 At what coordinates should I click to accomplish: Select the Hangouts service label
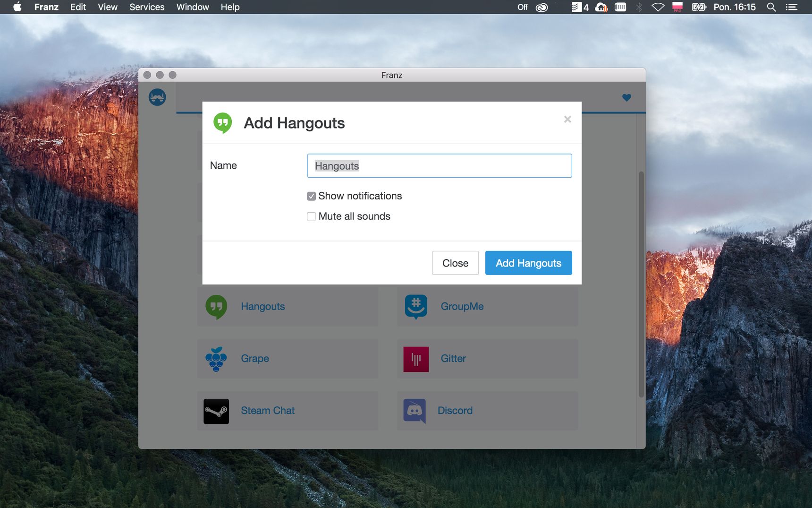click(x=263, y=306)
